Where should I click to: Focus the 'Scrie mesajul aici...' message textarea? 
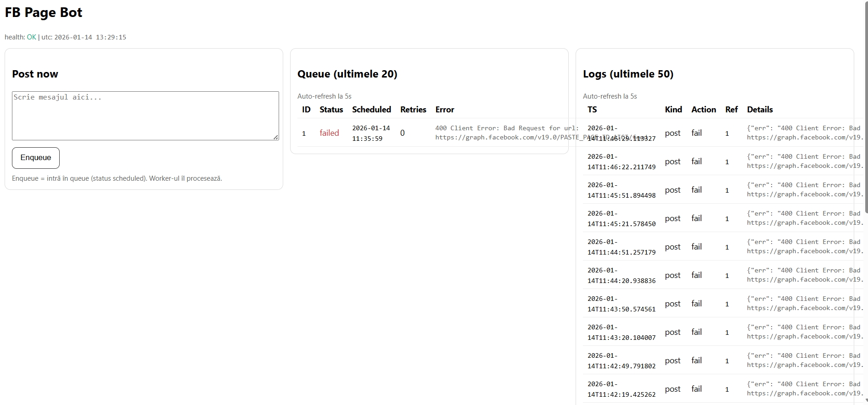pyautogui.click(x=145, y=116)
